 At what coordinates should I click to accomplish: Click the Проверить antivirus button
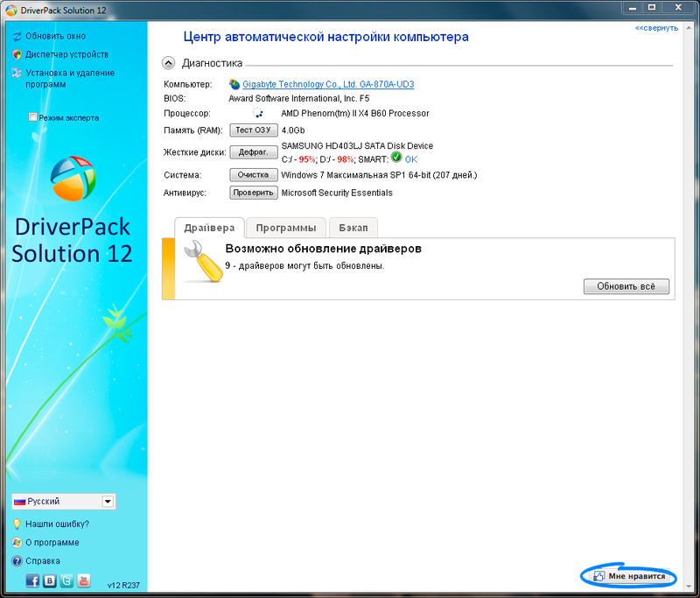(x=254, y=193)
